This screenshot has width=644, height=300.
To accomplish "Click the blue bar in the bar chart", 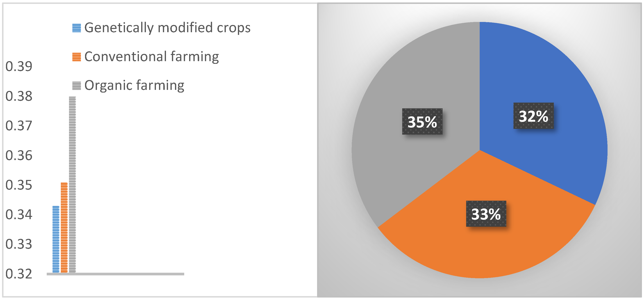I will click(56, 239).
